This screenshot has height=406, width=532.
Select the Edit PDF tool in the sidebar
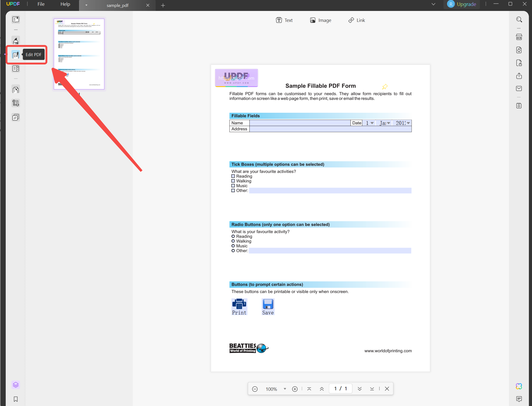pyautogui.click(x=16, y=55)
